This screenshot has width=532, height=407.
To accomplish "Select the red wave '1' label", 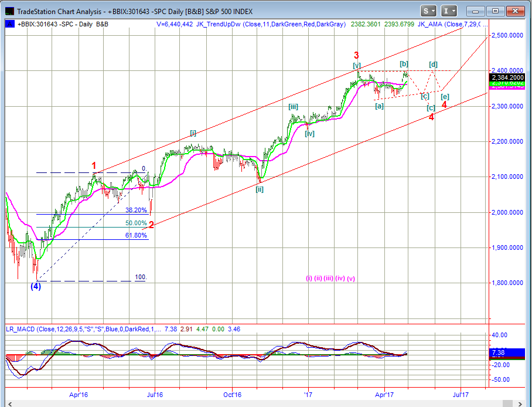I will 94,166.
